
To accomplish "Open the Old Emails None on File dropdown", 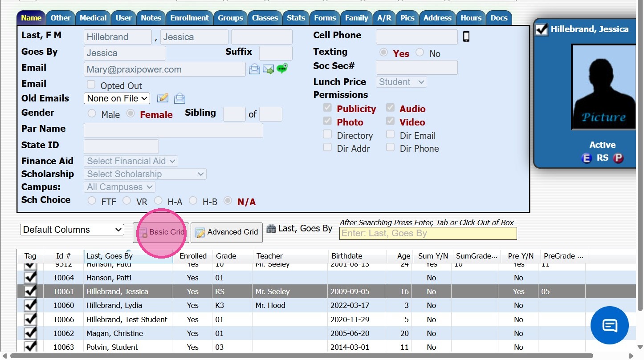I will click(x=117, y=98).
